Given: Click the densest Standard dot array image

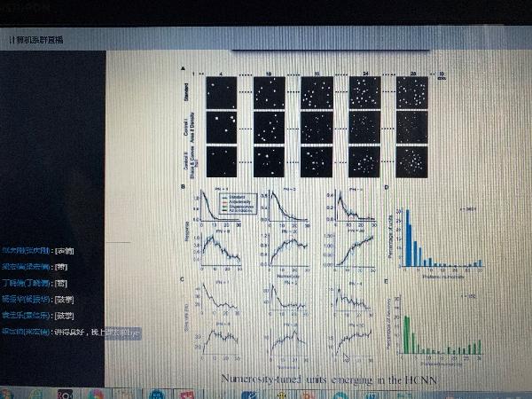Looking at the screenshot, I should click(x=411, y=92).
